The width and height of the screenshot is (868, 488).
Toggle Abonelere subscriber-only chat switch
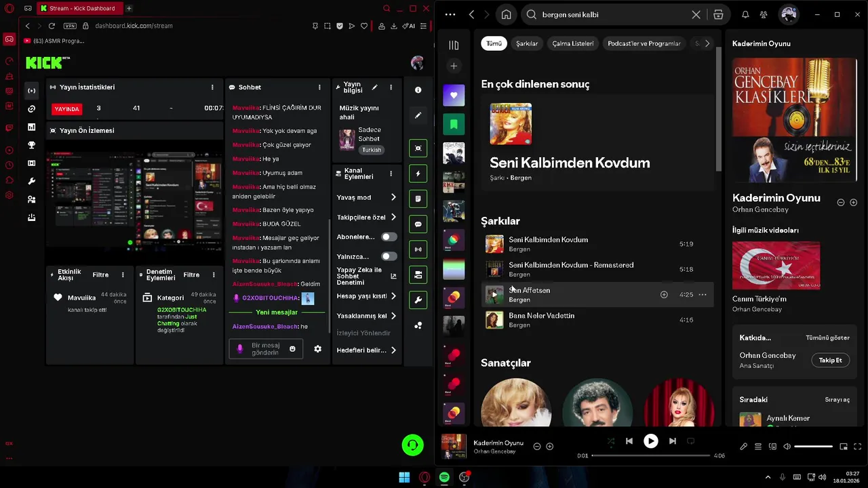point(389,237)
